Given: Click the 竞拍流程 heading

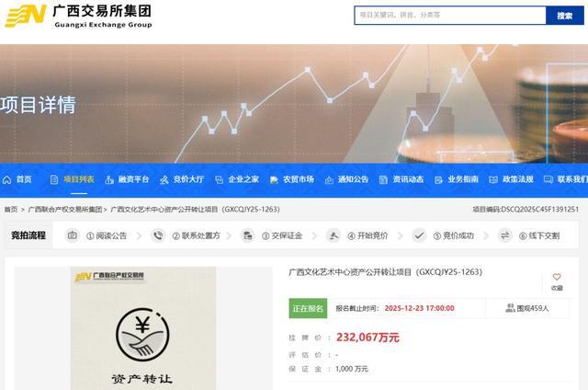Looking at the screenshot, I should coord(28,235).
